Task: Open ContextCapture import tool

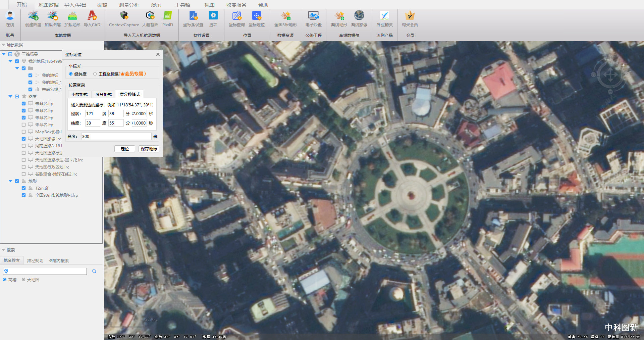Action: coord(124,18)
